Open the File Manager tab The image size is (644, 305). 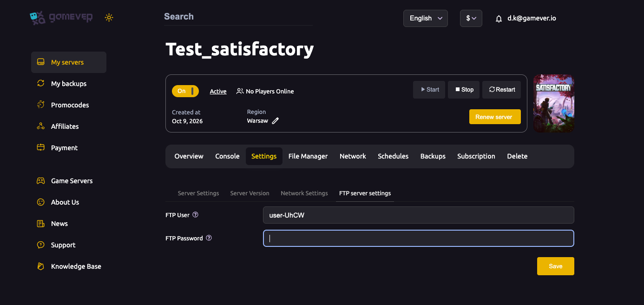coord(308,156)
